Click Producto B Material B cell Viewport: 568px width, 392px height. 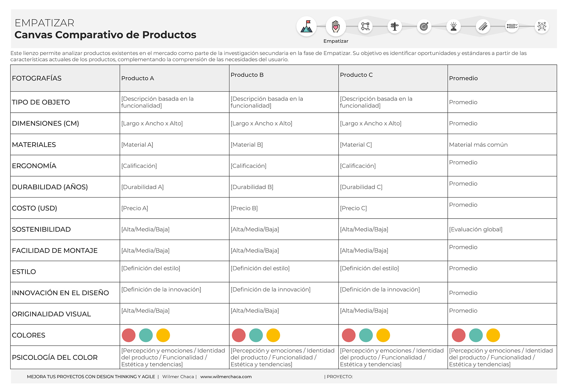247,145
